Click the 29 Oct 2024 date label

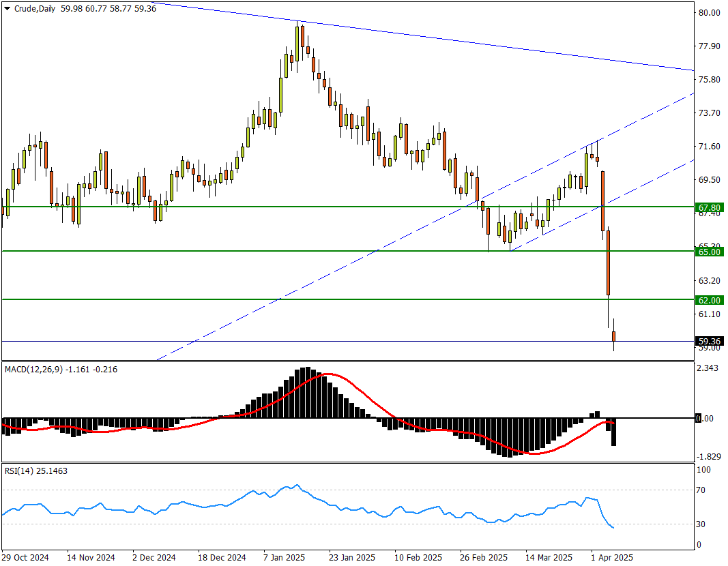pos(25,557)
